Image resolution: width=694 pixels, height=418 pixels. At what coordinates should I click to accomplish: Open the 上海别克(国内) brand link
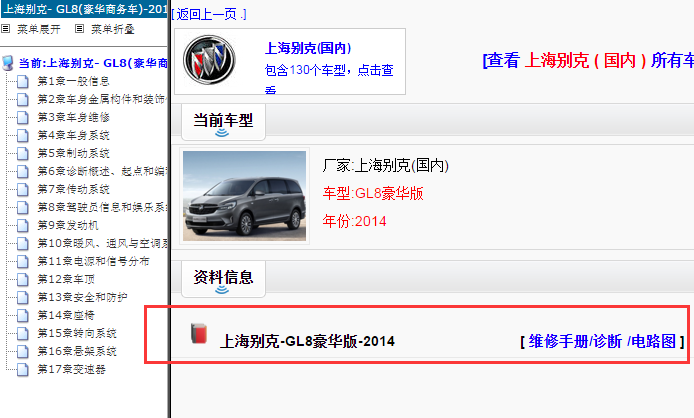[308, 48]
